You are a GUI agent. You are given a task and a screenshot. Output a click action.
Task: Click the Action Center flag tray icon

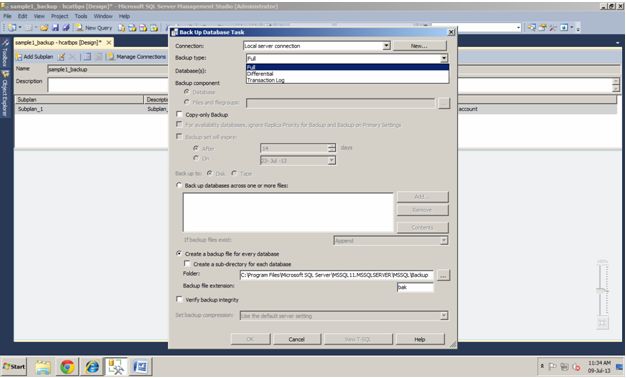coord(553,366)
